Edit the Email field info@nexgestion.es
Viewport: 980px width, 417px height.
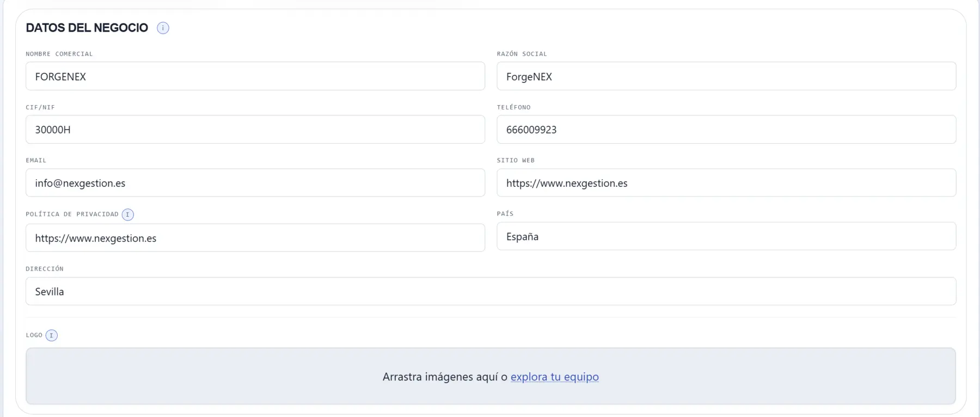(x=255, y=183)
